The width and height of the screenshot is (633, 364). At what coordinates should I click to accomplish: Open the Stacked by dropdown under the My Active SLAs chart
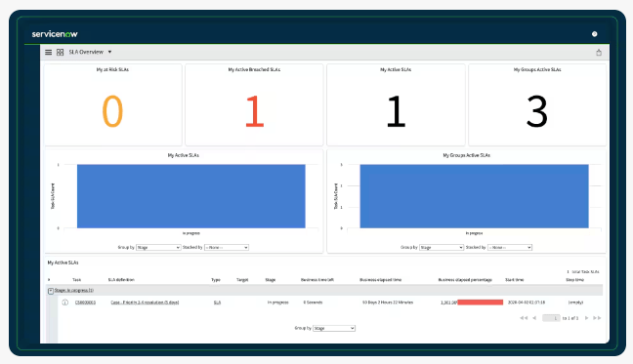[227, 247]
